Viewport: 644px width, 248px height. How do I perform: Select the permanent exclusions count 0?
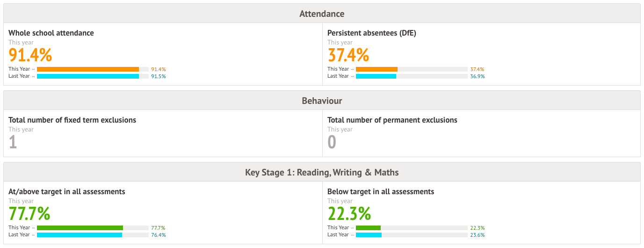click(332, 142)
